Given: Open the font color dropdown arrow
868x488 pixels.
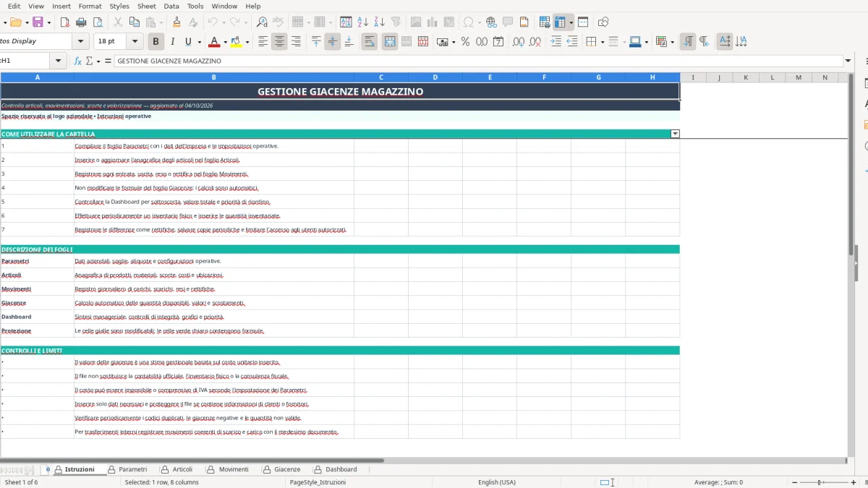Looking at the screenshot, I should pyautogui.click(x=225, y=42).
